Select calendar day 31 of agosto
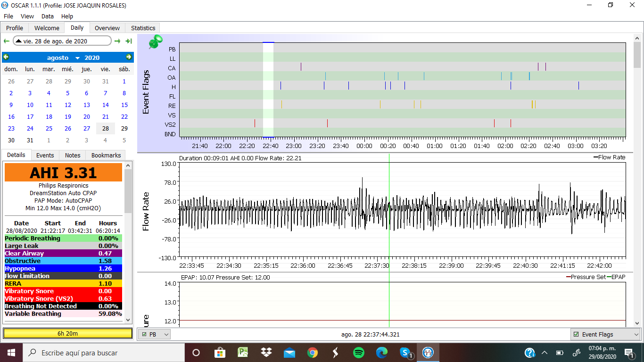Viewport: 644px width, 362px height. pyautogui.click(x=30, y=140)
